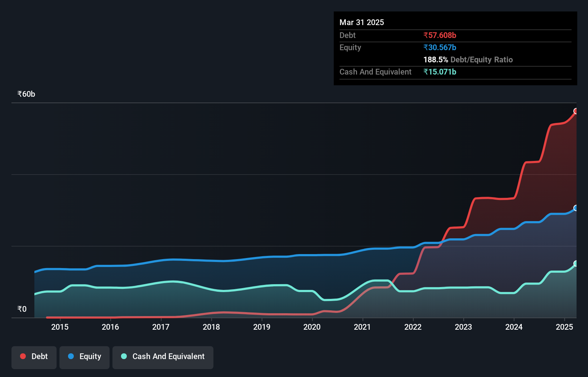Click the ₹57.608b debt value

pos(440,35)
